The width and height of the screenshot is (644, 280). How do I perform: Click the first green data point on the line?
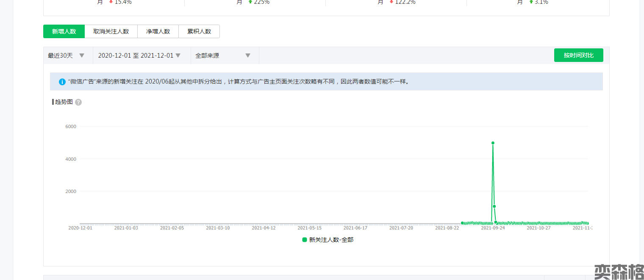pyautogui.click(x=462, y=223)
